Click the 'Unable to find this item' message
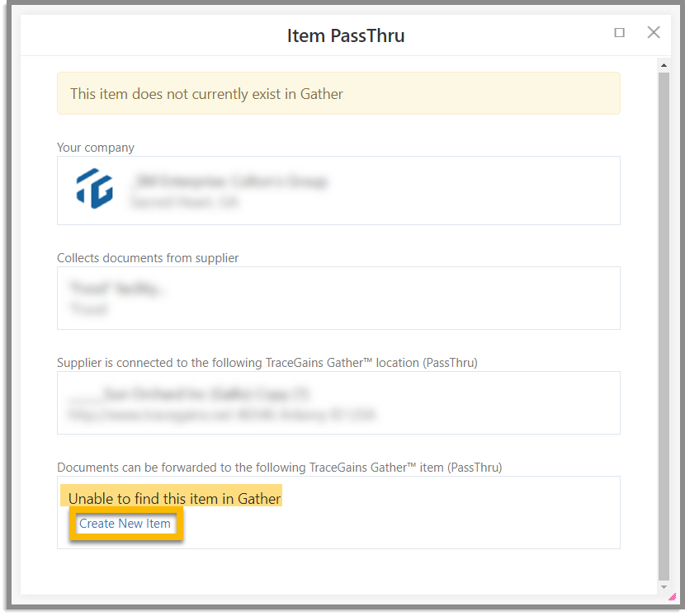 (174, 499)
